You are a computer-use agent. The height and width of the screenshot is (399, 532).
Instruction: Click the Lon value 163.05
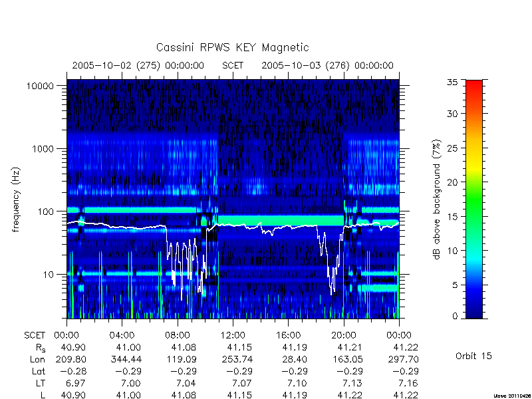tap(348, 359)
